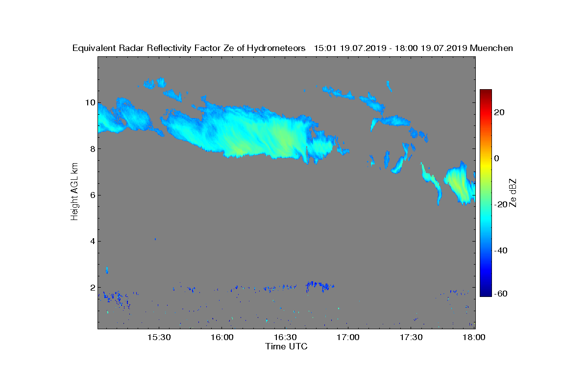Pick the dark blue bottom of colorbar

486,294
